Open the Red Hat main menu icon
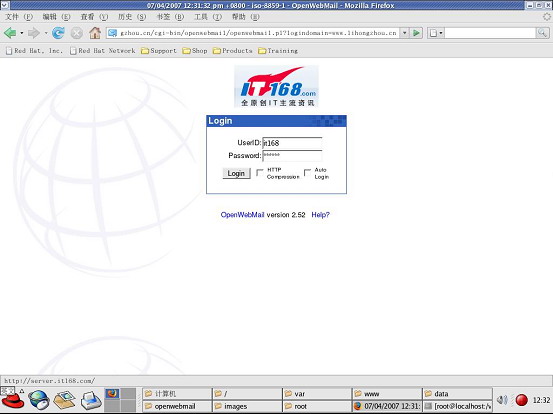The image size is (553, 414). click(12, 401)
